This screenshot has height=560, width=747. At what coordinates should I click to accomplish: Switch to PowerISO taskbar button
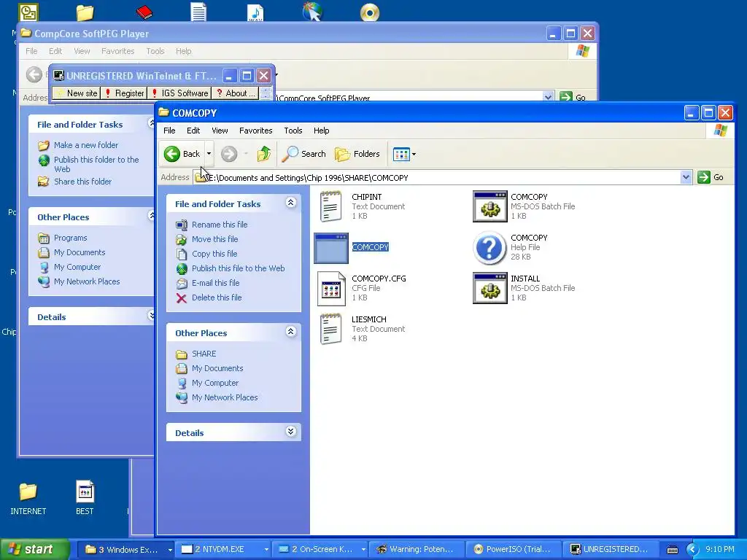513,550
